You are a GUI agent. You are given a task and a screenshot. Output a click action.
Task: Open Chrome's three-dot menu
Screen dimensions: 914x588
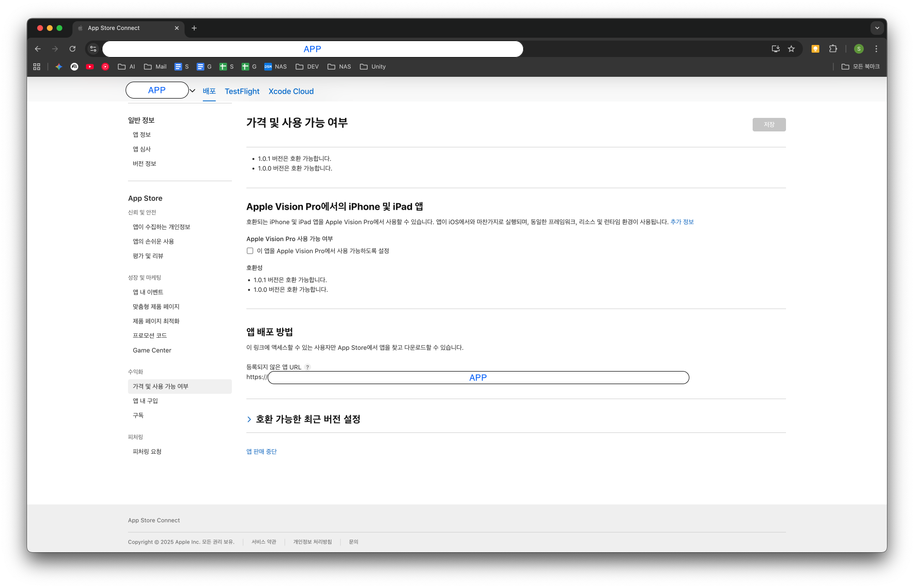[x=876, y=49]
